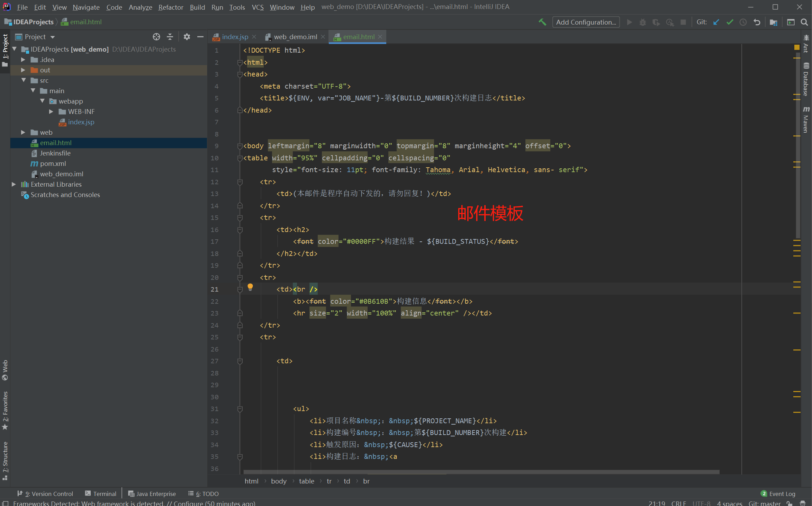The image size is (812, 506).
Task: Click the Run Anything icon in toolbar
Action: 791,22
